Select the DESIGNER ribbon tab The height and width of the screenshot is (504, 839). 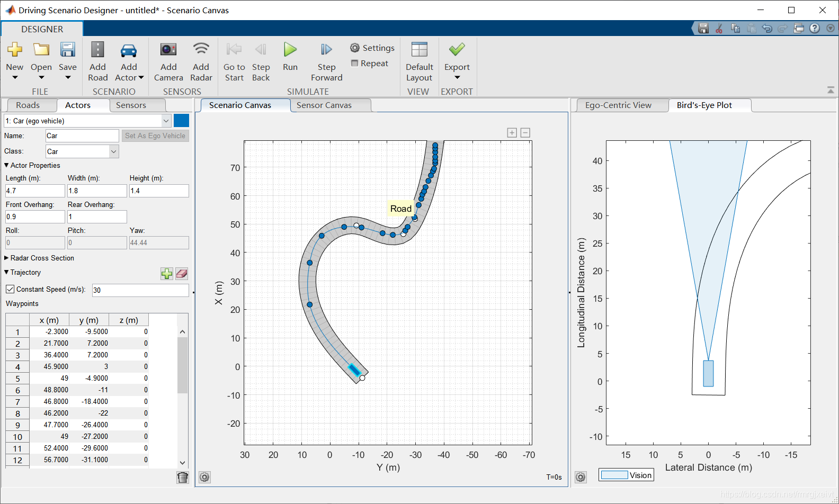(42, 29)
